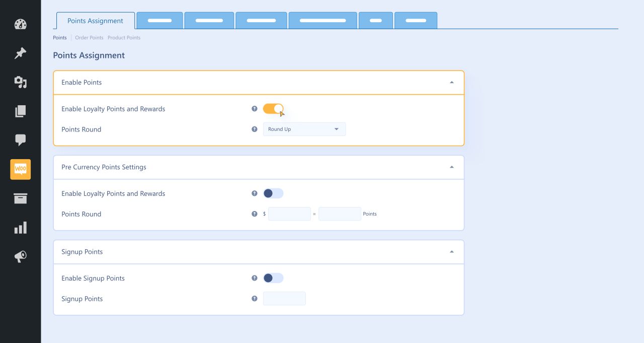Image resolution: width=644 pixels, height=343 pixels.
Task: Select the bar chart Analytics icon in sidebar
Action: click(x=20, y=227)
